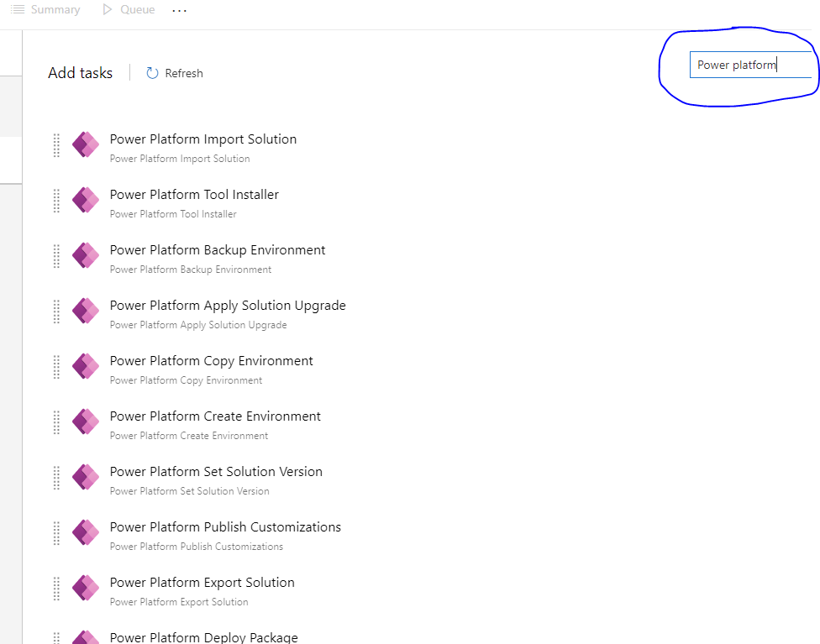The image size is (820, 644).
Task: Select Power Platform Publish Customizations title
Action: point(225,527)
